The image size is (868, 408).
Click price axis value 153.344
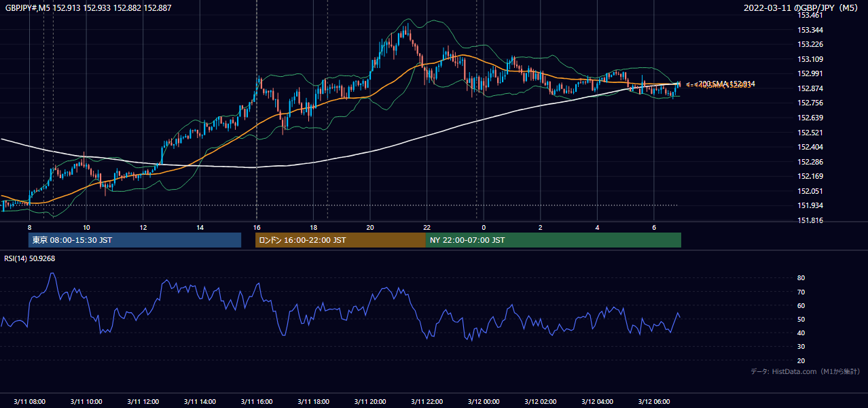coord(810,30)
